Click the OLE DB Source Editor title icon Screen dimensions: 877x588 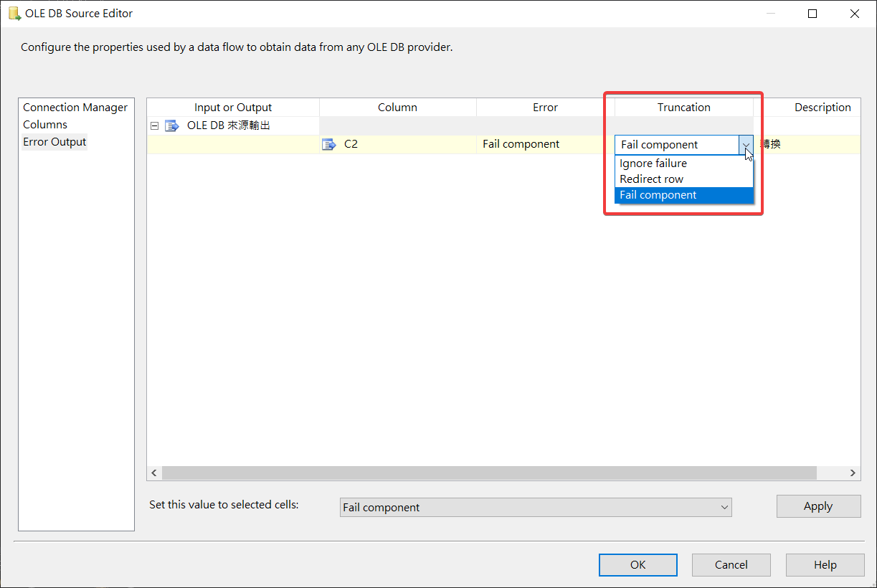click(x=14, y=14)
